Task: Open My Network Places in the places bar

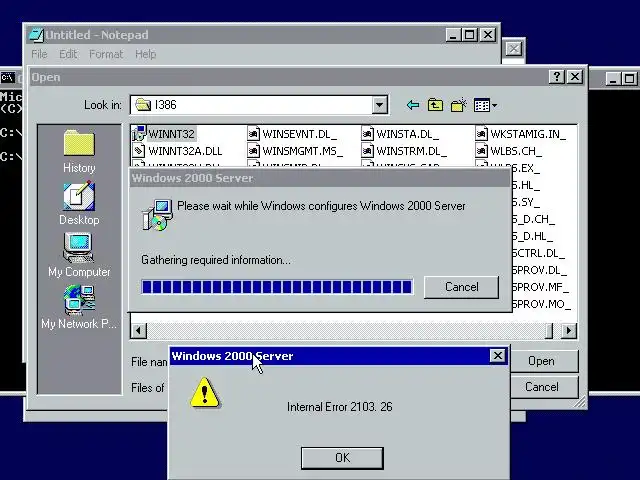Action: [79, 307]
